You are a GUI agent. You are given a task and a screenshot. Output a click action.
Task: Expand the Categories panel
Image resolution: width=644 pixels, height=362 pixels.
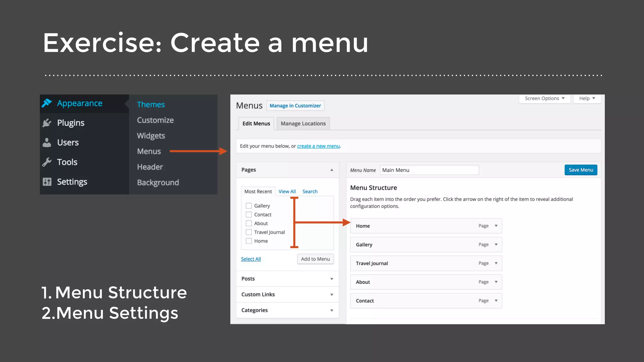click(287, 310)
